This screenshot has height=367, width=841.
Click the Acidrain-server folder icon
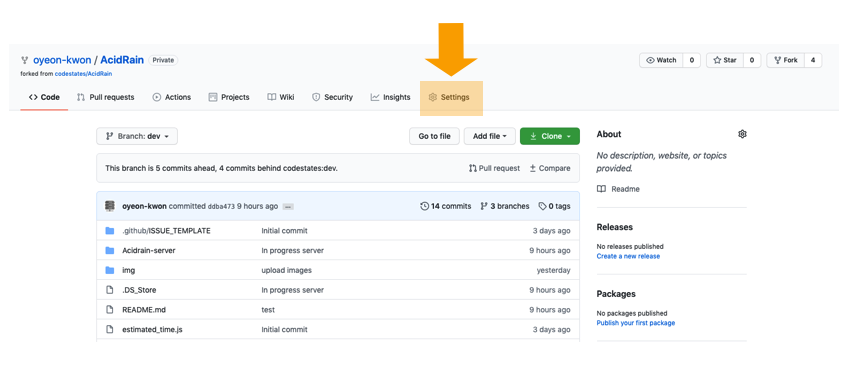(110, 251)
